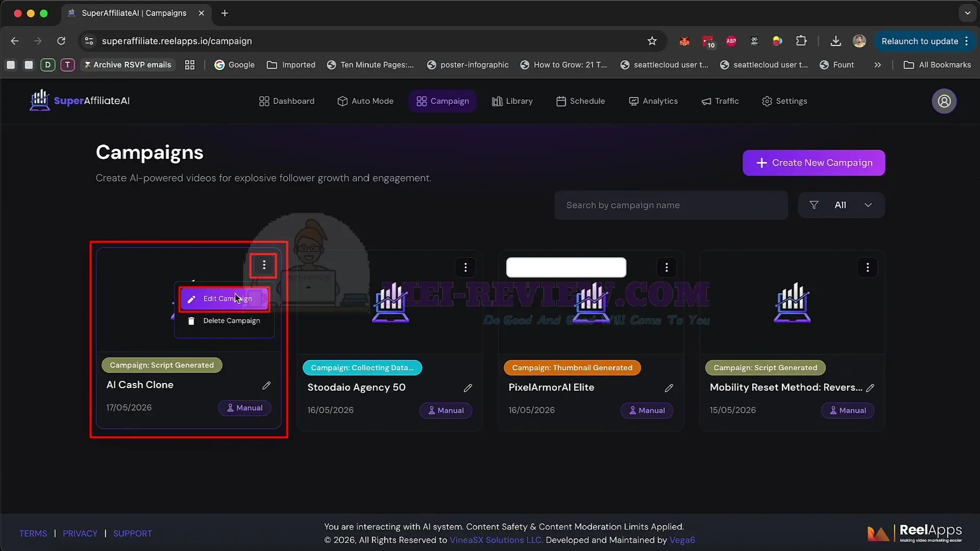Open the PixelArmorAI Elite three-dot menu
980x551 pixels.
pyautogui.click(x=666, y=267)
